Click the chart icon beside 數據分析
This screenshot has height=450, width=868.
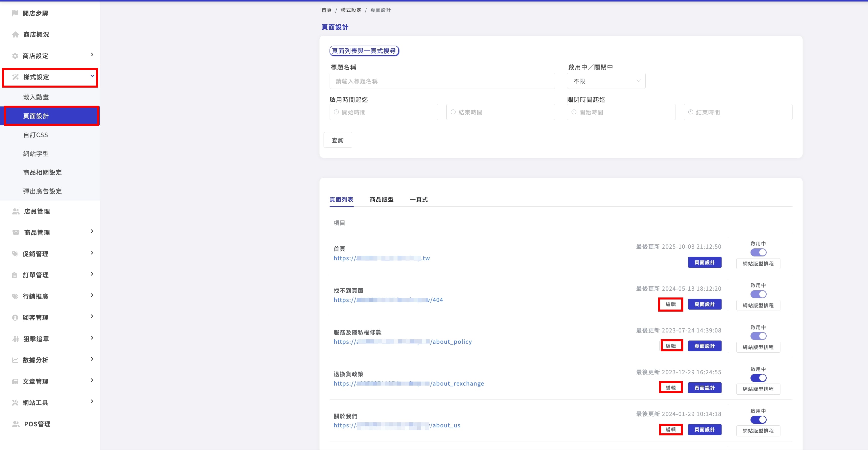[15, 360]
